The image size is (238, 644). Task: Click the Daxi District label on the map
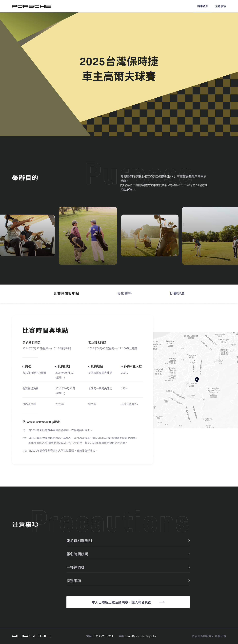(191, 384)
